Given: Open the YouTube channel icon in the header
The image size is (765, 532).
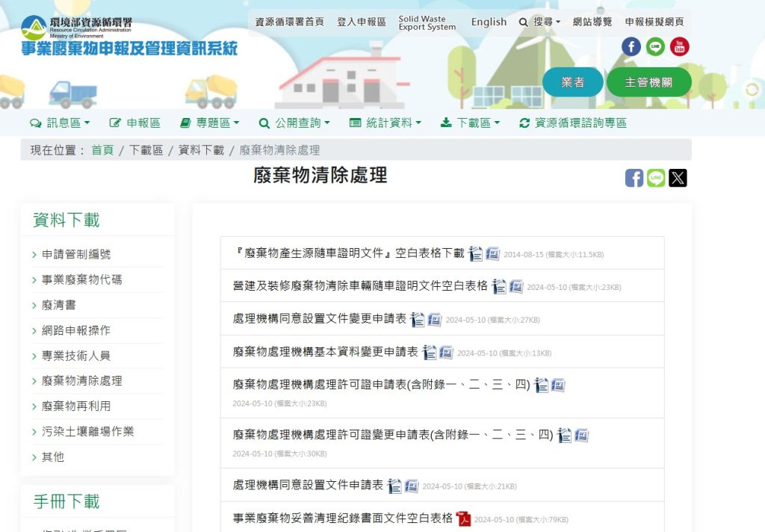Looking at the screenshot, I should (x=679, y=46).
